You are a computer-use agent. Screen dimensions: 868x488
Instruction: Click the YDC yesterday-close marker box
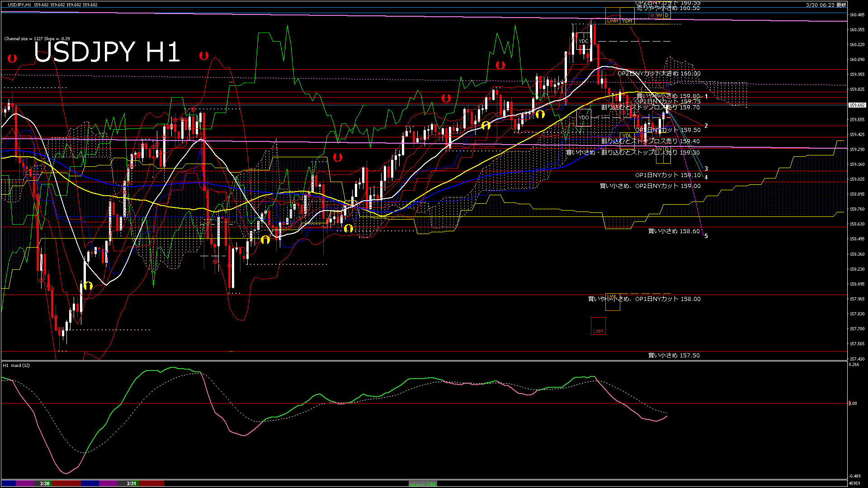point(584,41)
